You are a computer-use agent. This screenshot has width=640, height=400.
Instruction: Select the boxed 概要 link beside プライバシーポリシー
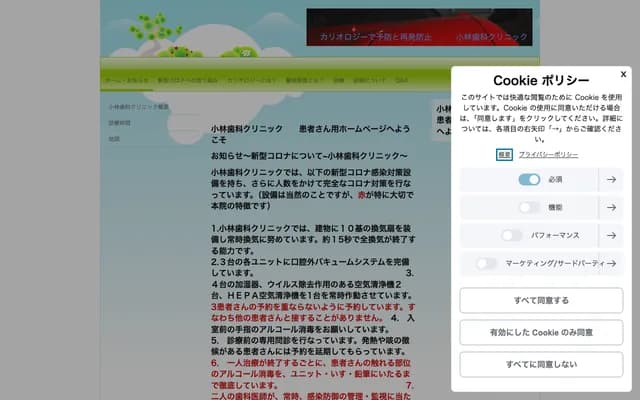click(504, 155)
